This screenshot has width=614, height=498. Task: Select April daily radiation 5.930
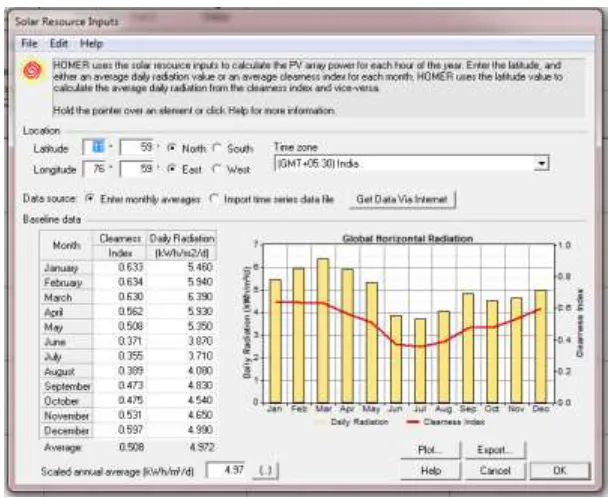(181, 312)
